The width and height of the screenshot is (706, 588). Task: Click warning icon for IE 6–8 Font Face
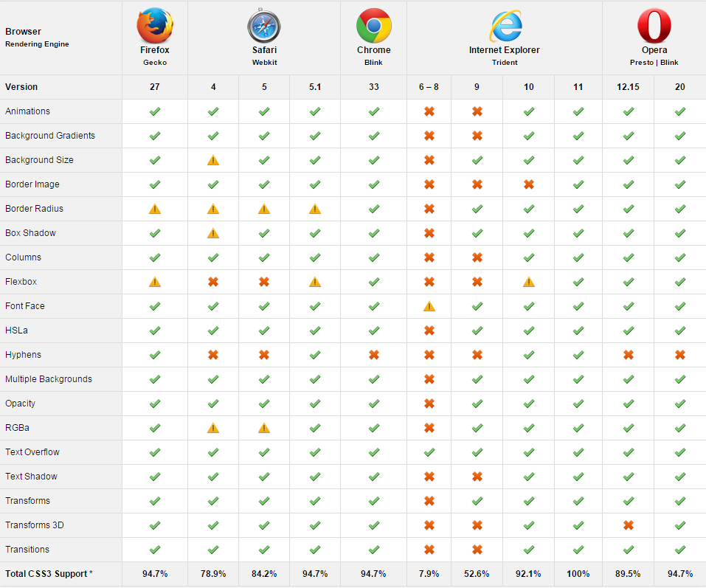tap(429, 306)
